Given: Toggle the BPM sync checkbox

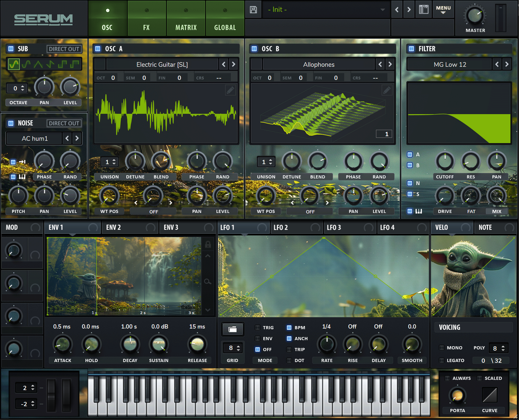Looking at the screenshot, I should point(289,328).
